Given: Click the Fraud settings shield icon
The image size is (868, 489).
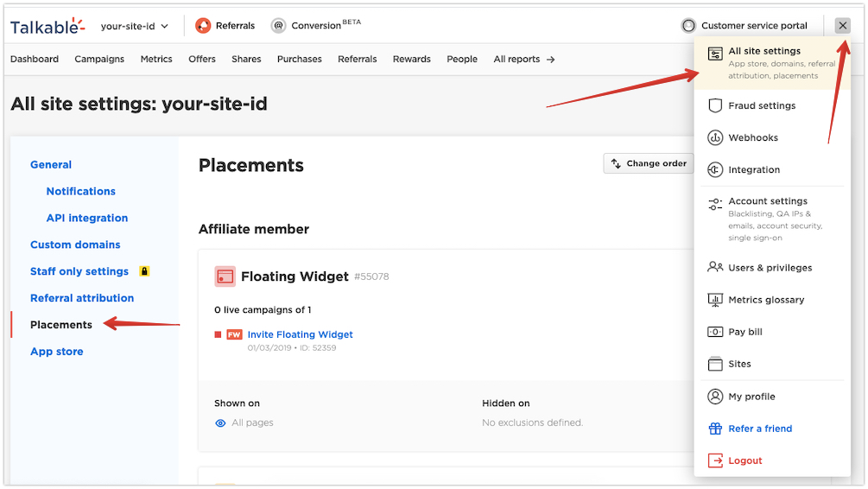Looking at the screenshot, I should [x=715, y=105].
